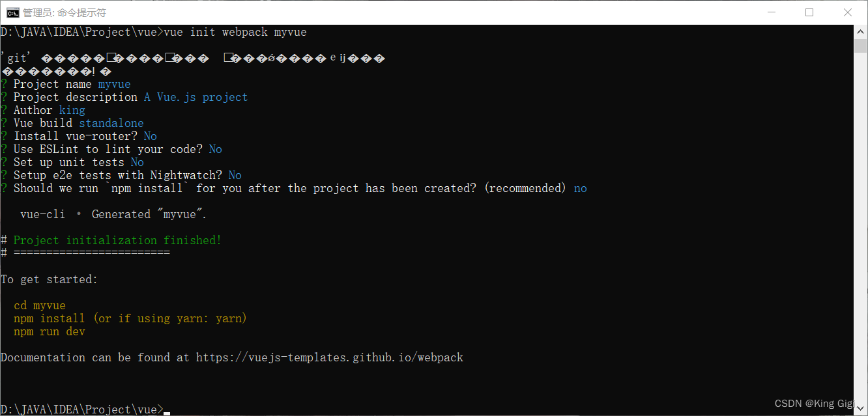
Task: Click the 'vue init webpack myvue' command text
Action: coord(235,32)
